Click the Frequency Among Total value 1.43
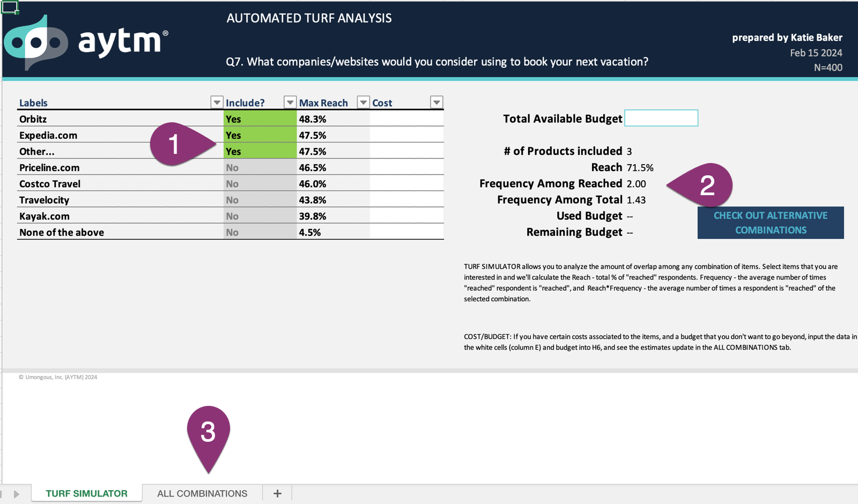The width and height of the screenshot is (858, 504). point(636,199)
